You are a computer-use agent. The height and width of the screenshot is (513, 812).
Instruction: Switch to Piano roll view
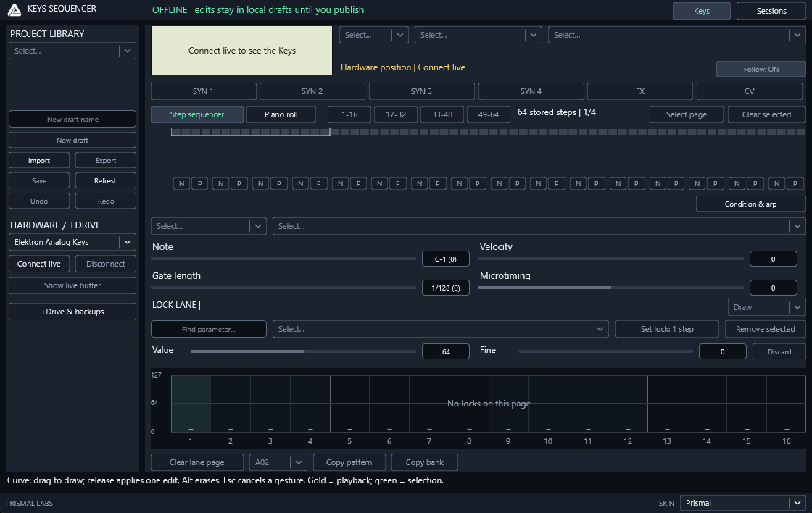pos(281,114)
